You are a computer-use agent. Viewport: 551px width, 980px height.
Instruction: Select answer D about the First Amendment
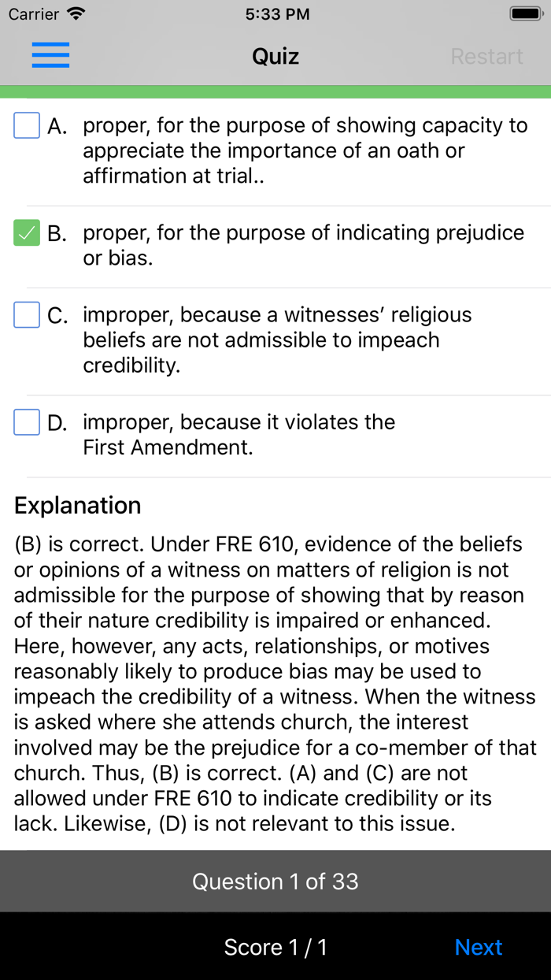point(236,434)
